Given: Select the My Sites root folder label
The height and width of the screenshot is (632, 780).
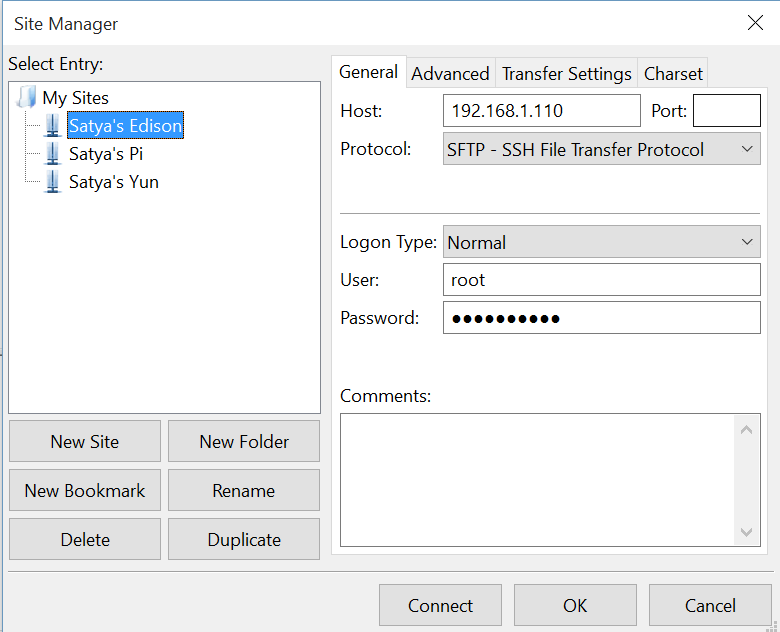Looking at the screenshot, I should (x=76, y=98).
